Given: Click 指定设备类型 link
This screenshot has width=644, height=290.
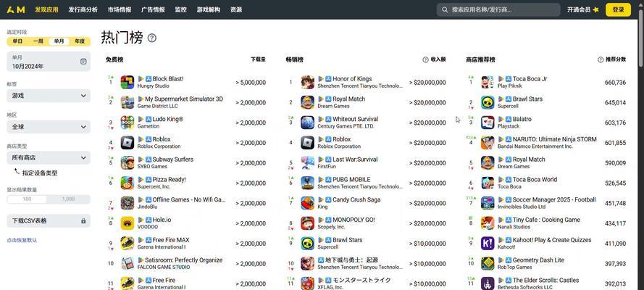Looking at the screenshot, I should (40, 173).
